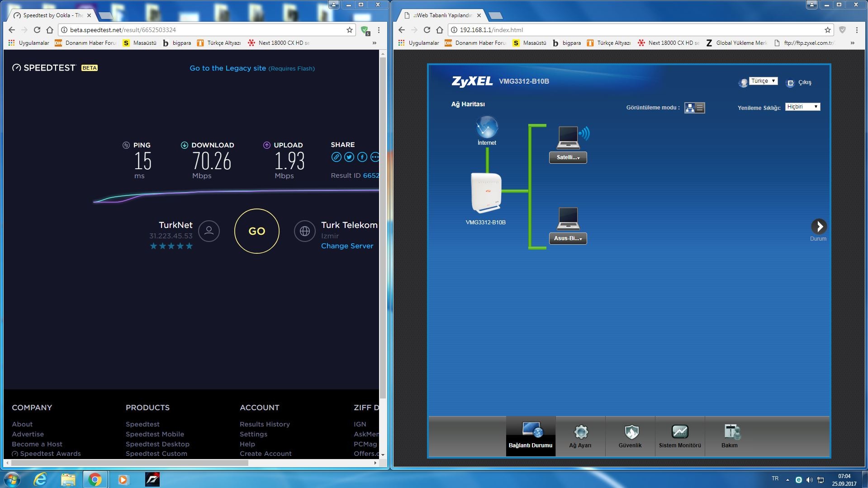Click the ZyXEL logo
This screenshot has height=488, width=868.
[472, 81]
